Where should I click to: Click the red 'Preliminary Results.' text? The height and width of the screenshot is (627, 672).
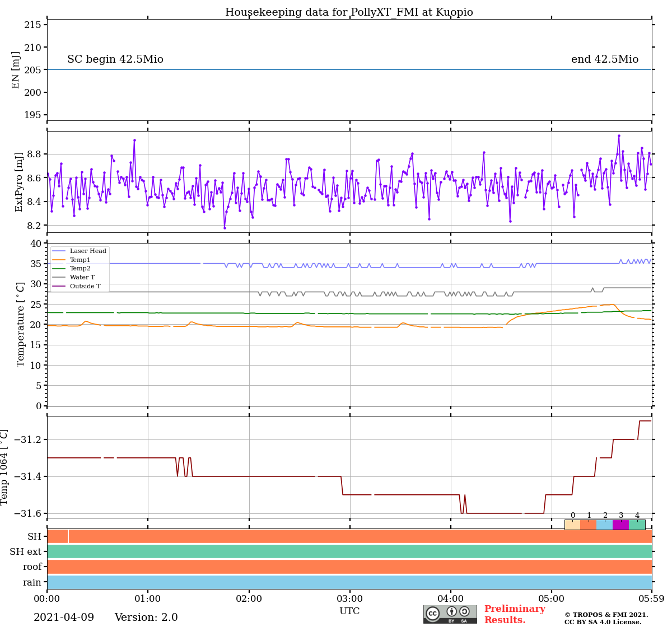click(x=515, y=614)
